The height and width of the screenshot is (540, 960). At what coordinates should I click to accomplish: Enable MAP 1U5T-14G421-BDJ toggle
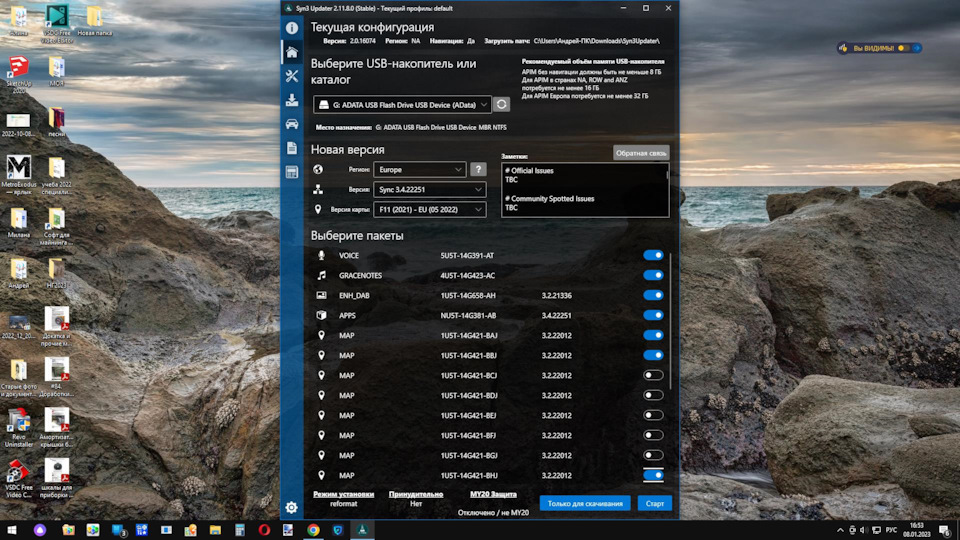point(653,396)
